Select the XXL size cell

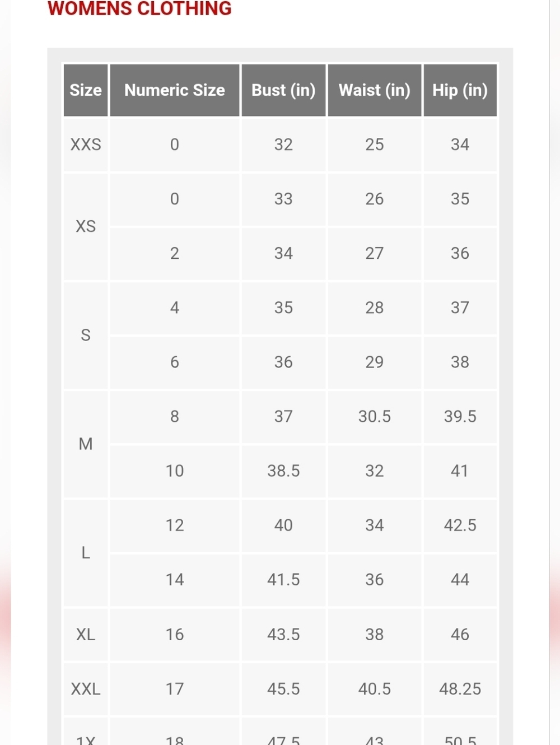click(86, 688)
